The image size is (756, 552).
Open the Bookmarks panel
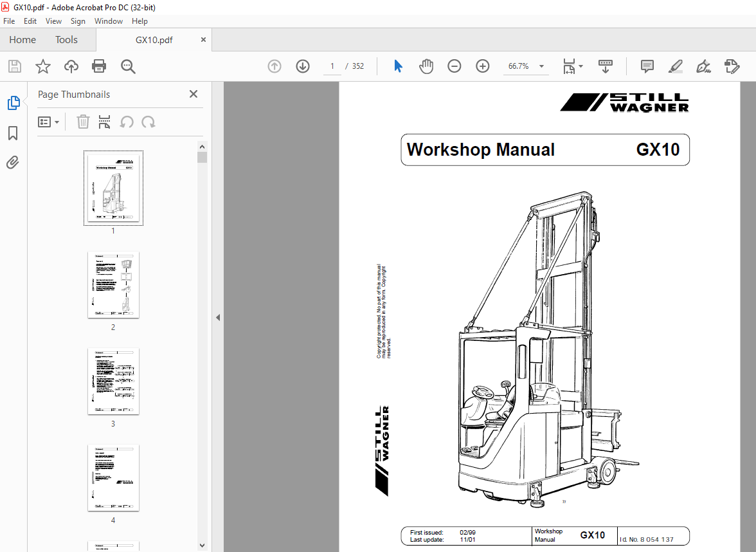tap(13, 133)
